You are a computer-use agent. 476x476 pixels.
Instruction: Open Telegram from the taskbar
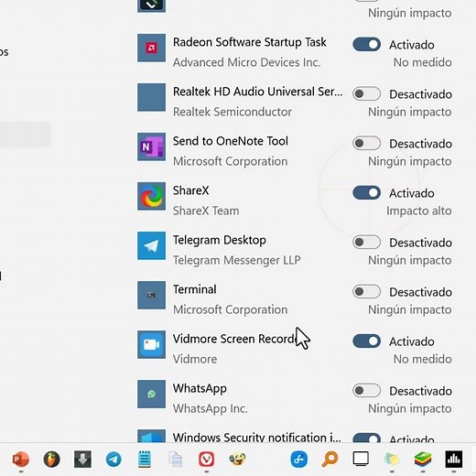114,460
